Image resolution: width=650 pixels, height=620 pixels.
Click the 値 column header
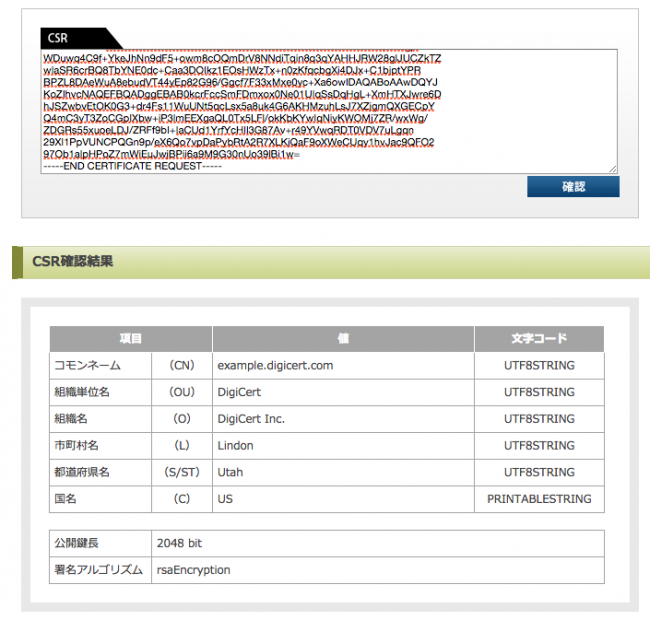343,339
